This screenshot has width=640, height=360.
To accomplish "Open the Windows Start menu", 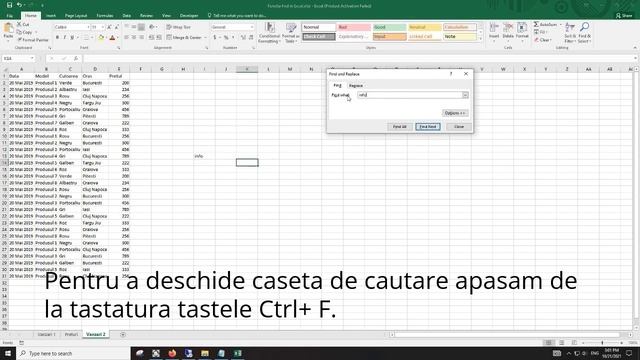I will click(8, 353).
